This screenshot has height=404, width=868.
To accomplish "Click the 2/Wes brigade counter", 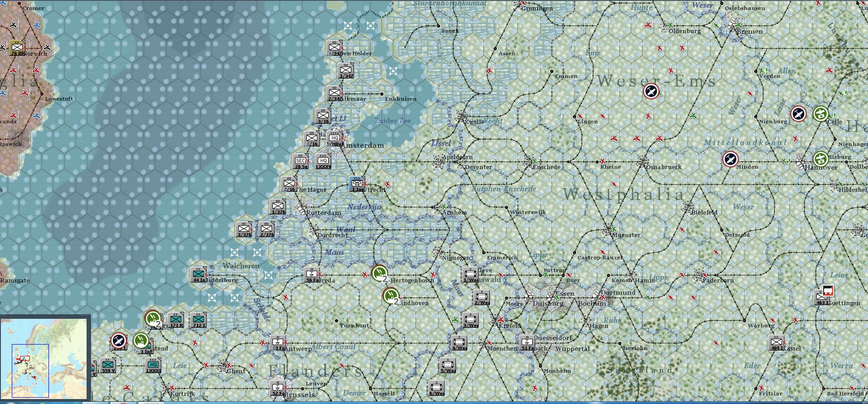I will tap(482, 297).
